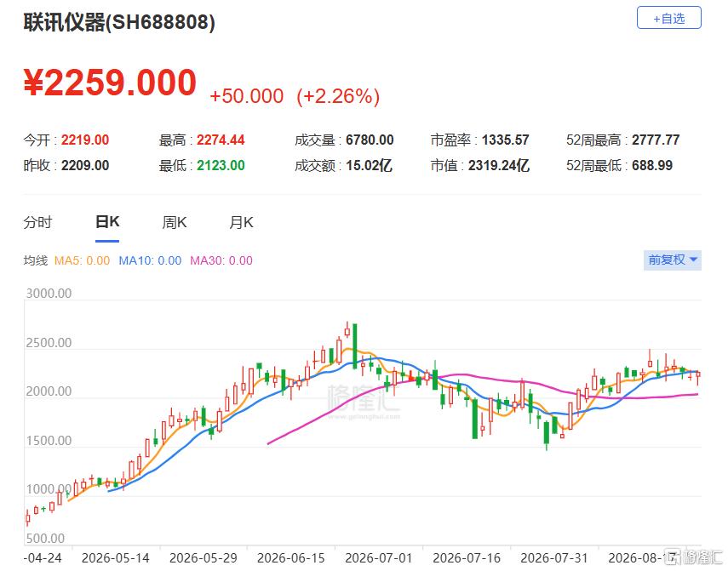The height and width of the screenshot is (571, 728).
Task: Click the MA10 moving average label
Action: point(150,260)
